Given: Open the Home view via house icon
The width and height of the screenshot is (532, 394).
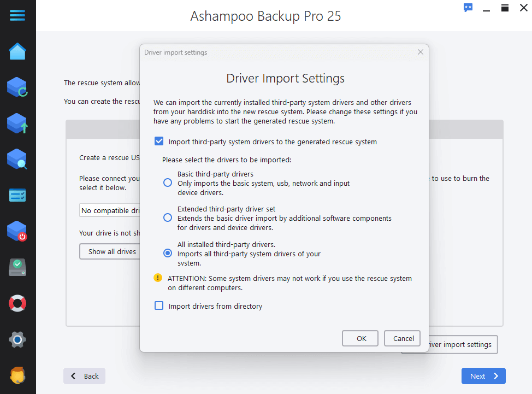Looking at the screenshot, I should (17, 51).
